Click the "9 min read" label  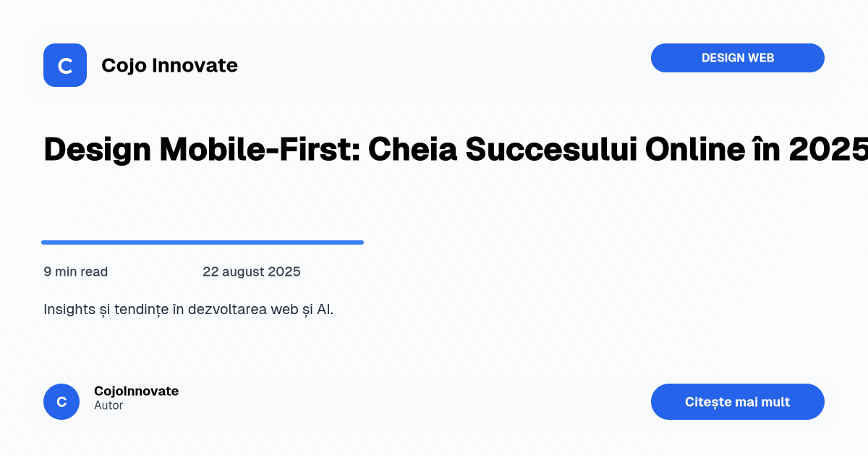coord(75,271)
